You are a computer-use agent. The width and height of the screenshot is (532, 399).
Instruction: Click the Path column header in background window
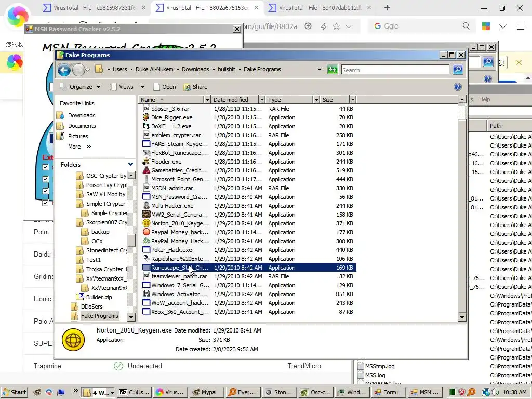click(509, 126)
